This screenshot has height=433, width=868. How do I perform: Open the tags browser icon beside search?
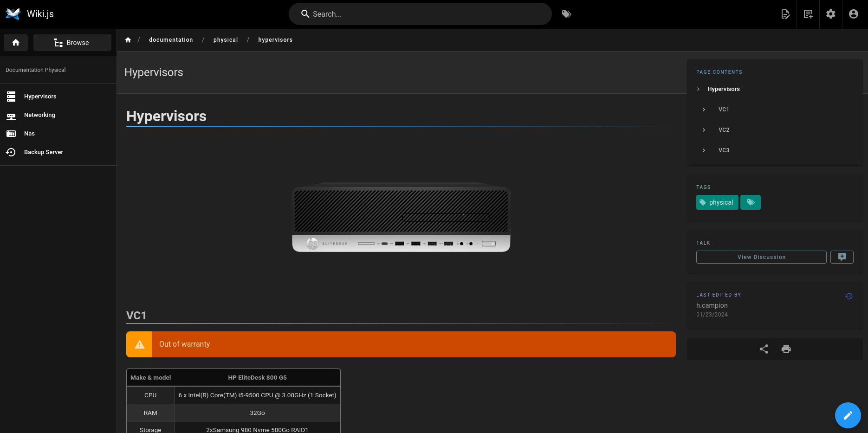(x=566, y=14)
